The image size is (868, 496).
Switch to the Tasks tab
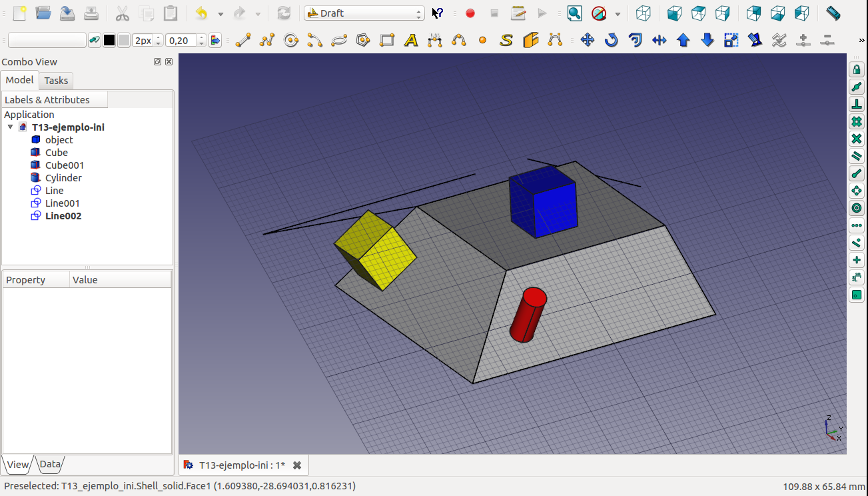click(x=56, y=81)
